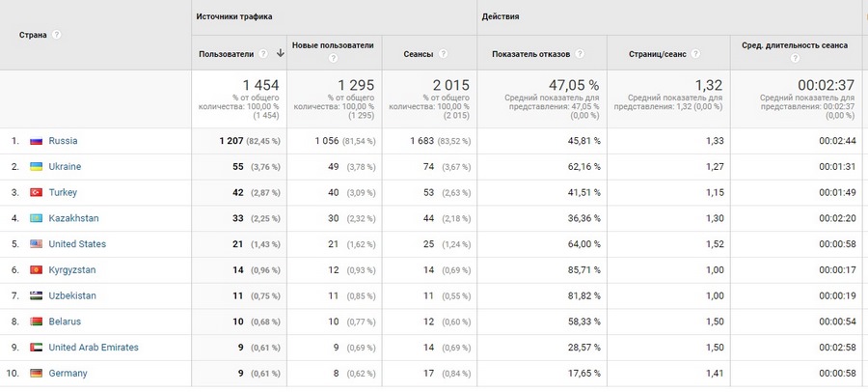Click total bounce rate 47,05 %

(574, 85)
